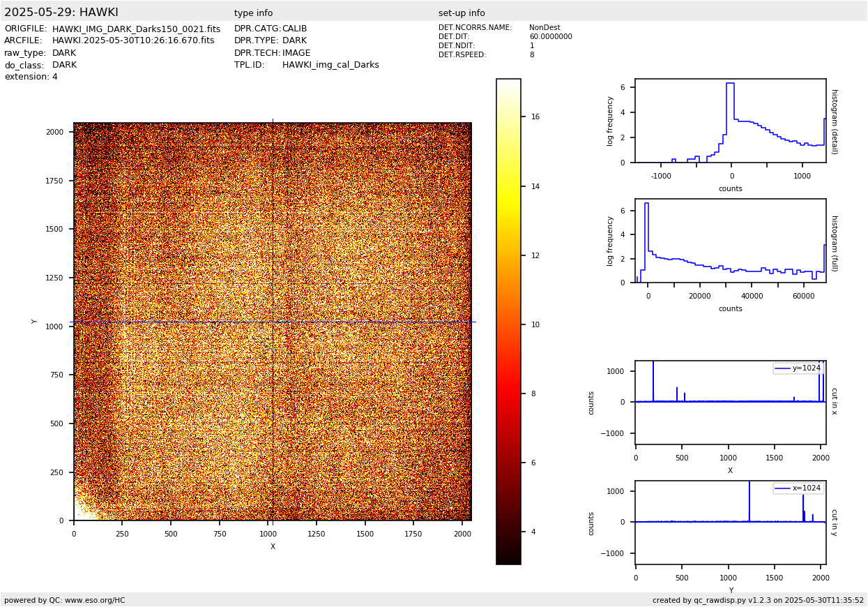
Task: Click the DET.DIT value 60.0000000
Action: 550,37
